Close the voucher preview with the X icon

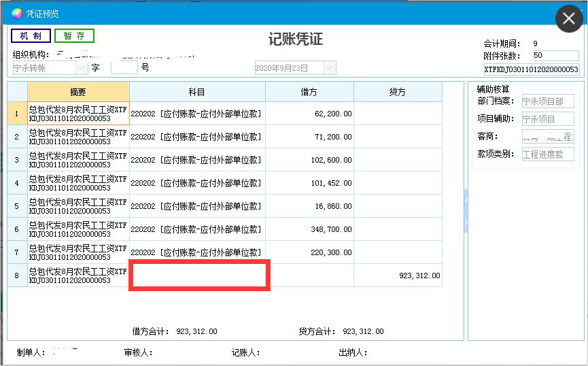(x=569, y=18)
